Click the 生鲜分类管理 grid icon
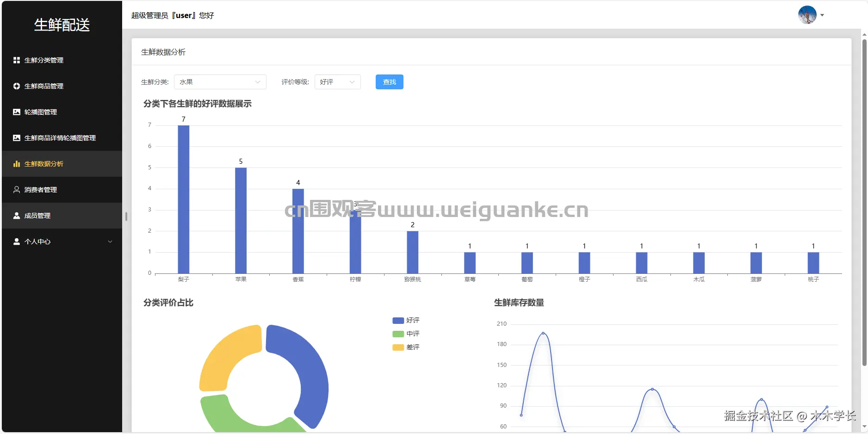Screen dimensions: 868x434 (17, 60)
